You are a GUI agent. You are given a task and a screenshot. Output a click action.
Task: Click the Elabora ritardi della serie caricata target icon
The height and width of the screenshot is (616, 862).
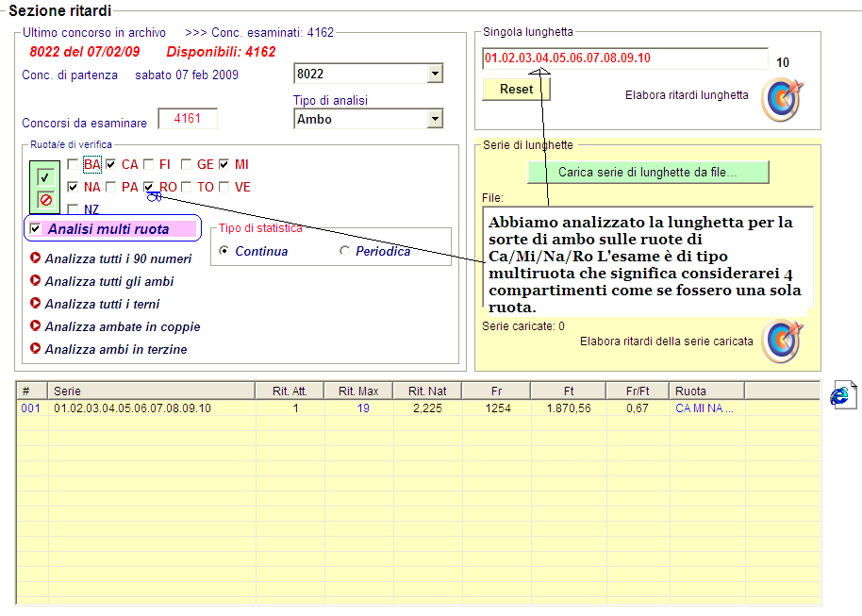coord(781,341)
